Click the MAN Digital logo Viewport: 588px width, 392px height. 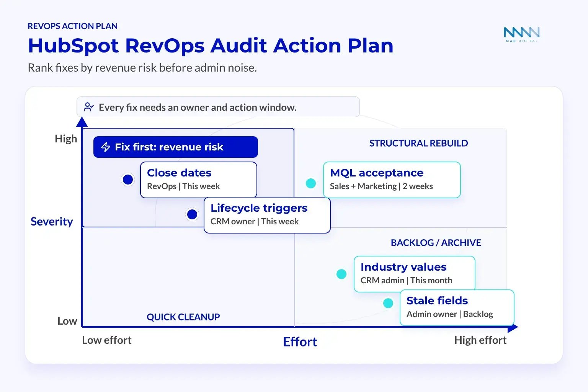(x=522, y=34)
